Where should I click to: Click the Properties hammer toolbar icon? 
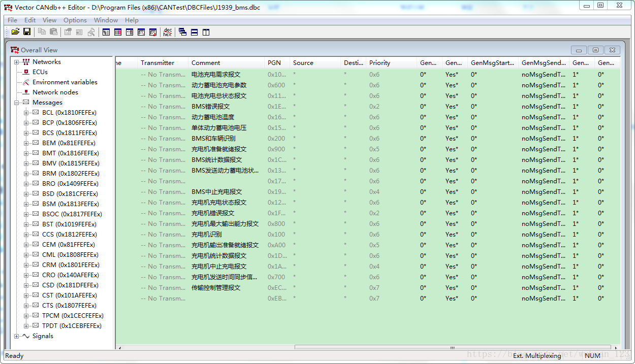91,32
